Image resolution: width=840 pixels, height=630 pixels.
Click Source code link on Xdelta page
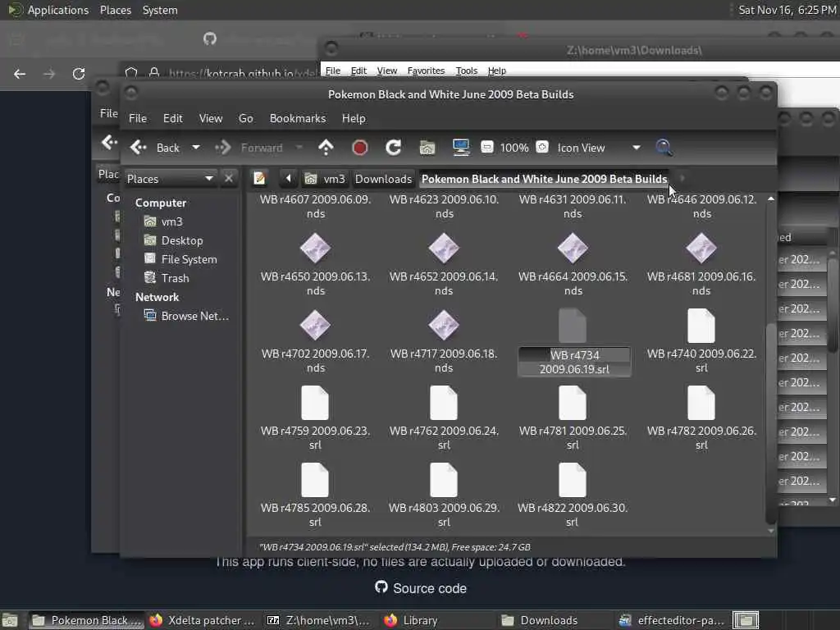click(421, 588)
